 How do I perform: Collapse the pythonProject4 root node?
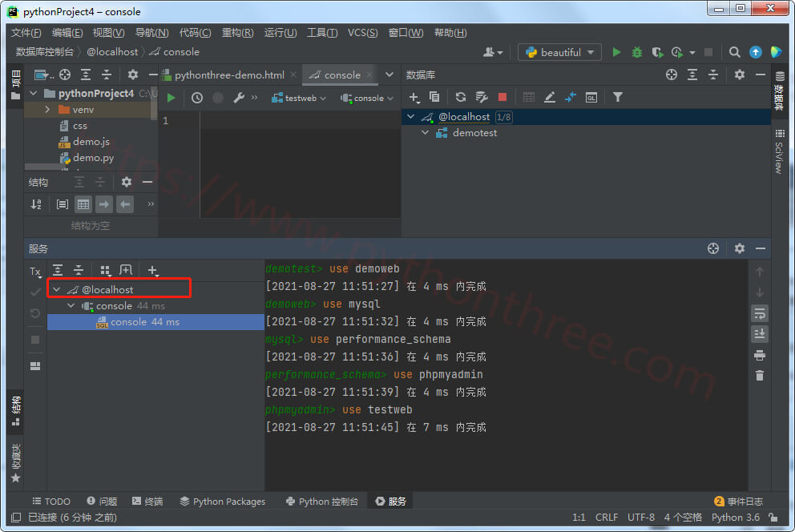34,93
